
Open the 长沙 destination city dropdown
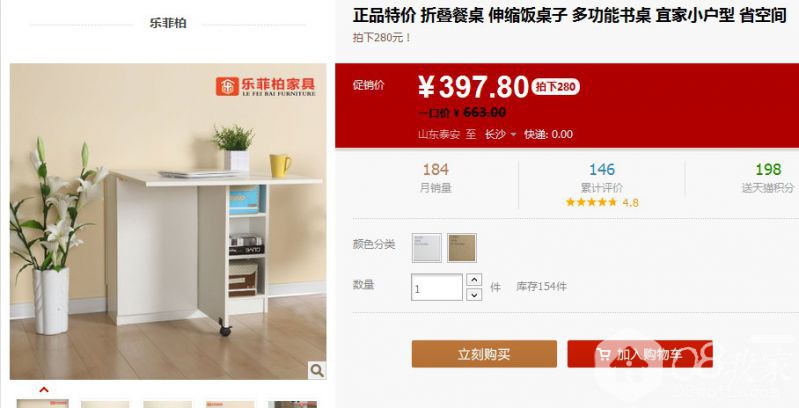[x=500, y=134]
